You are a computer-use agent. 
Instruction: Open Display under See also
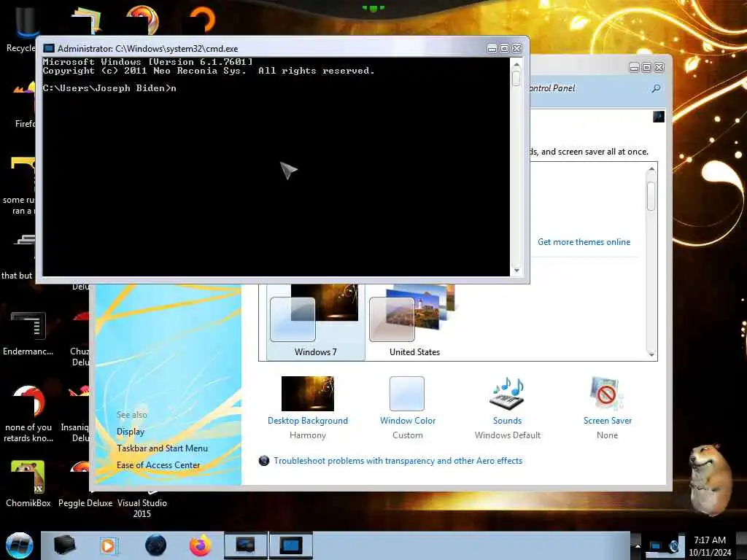(131, 432)
